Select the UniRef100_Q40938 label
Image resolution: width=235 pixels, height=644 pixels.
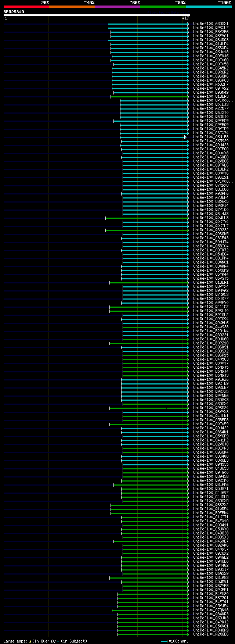point(211,327)
